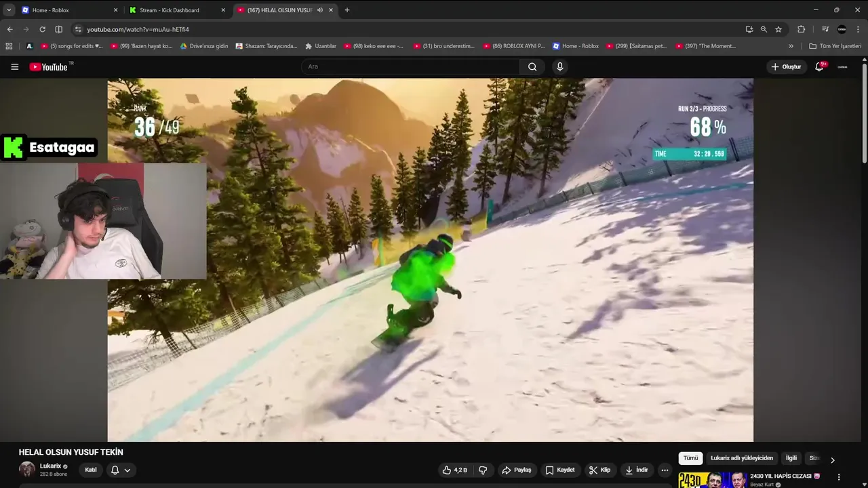
Task: Open media control icon in browser toolbar
Action: 825,29
